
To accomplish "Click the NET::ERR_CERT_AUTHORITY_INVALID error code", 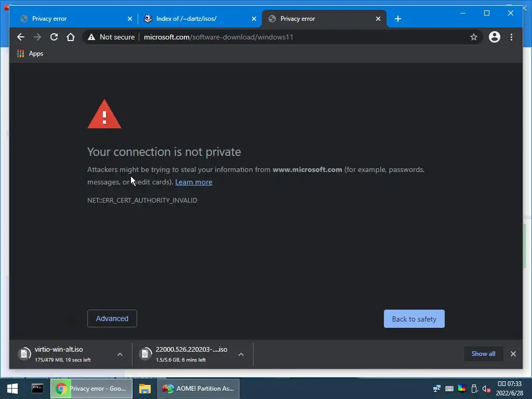I will pos(142,200).
